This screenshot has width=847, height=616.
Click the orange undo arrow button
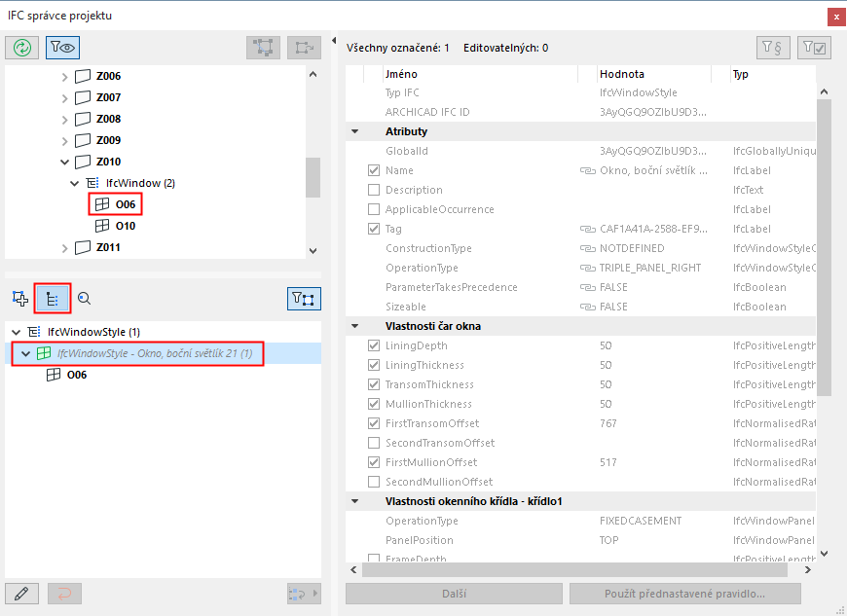pos(64,594)
